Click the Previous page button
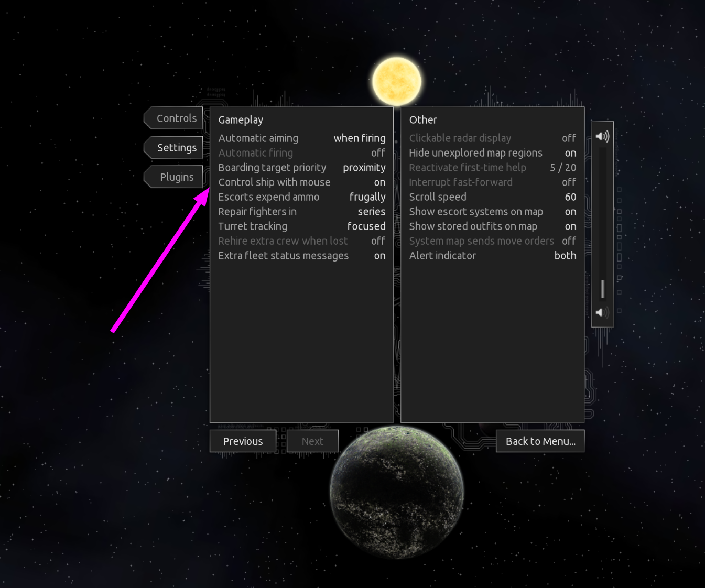705x588 pixels. (243, 441)
